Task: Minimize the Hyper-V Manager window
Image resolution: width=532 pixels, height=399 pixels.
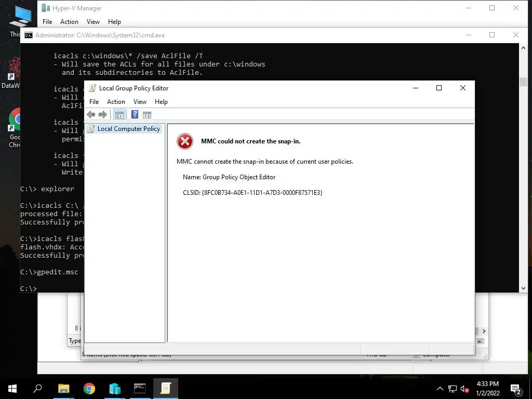Action: [469, 8]
